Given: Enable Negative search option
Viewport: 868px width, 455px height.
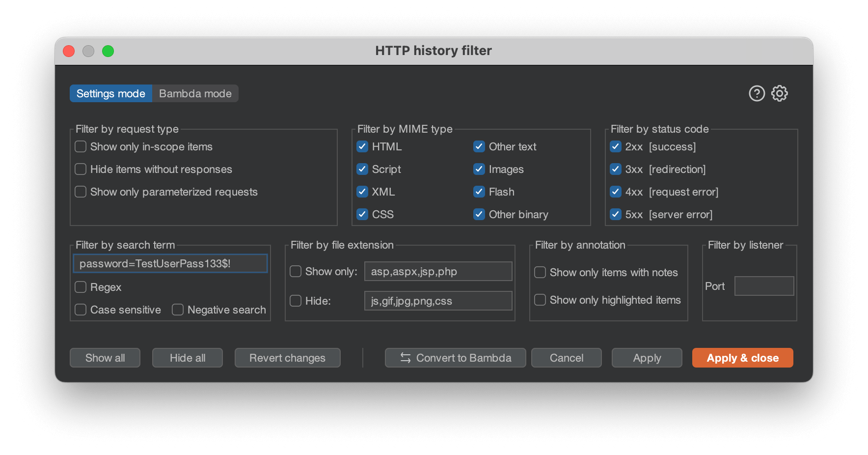Looking at the screenshot, I should [178, 310].
